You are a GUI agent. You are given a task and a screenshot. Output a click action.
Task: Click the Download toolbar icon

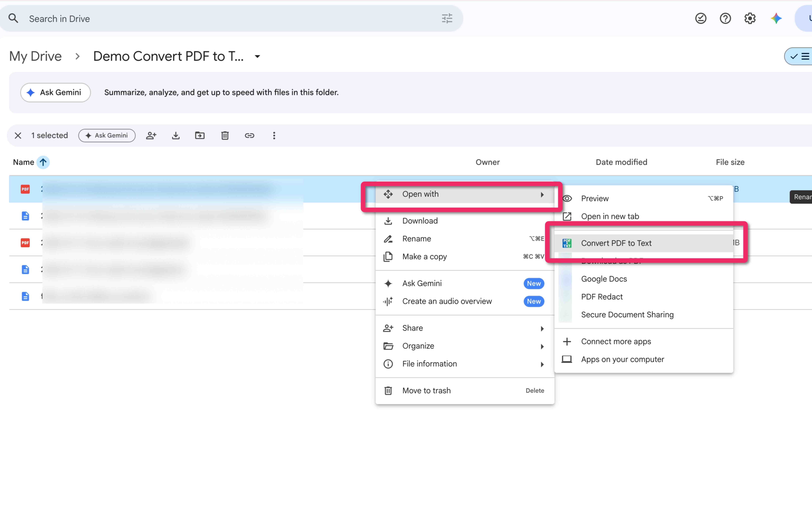[x=176, y=135]
